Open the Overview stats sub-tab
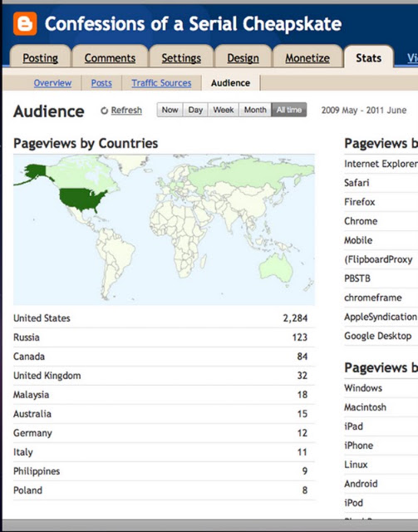 (x=52, y=83)
